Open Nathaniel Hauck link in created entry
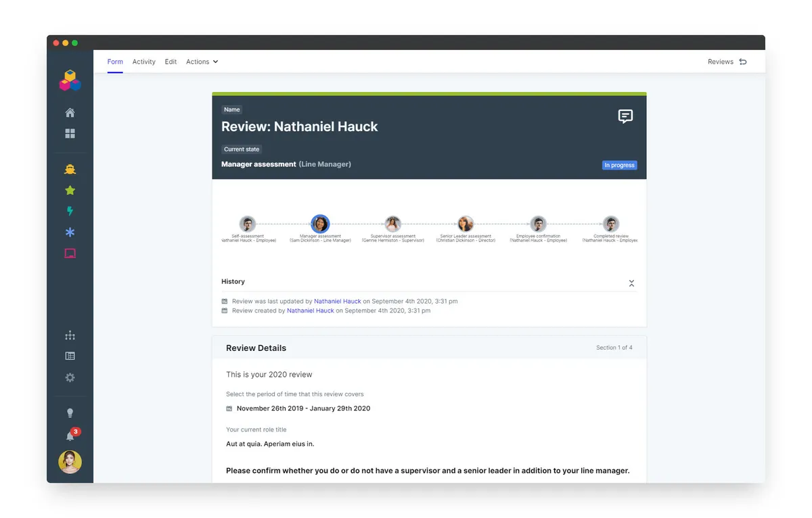The image size is (812, 518). pyautogui.click(x=311, y=311)
